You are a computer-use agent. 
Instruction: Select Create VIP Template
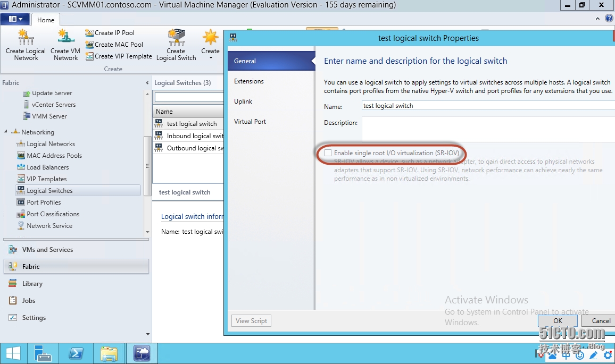(119, 56)
